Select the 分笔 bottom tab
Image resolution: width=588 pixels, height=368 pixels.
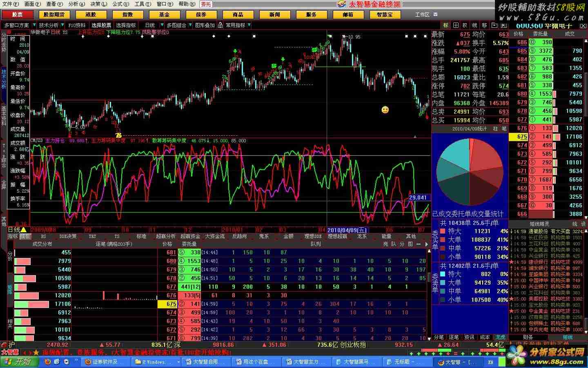(x=439, y=337)
